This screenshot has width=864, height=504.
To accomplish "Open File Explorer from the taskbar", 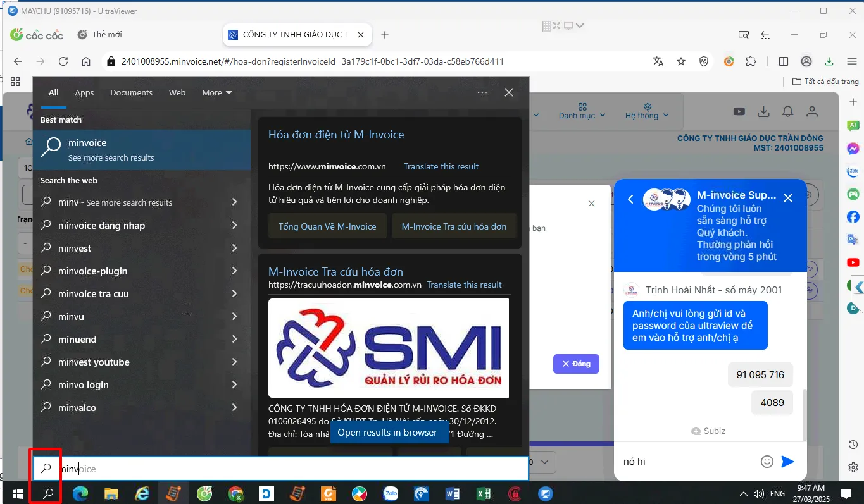I will [x=111, y=494].
